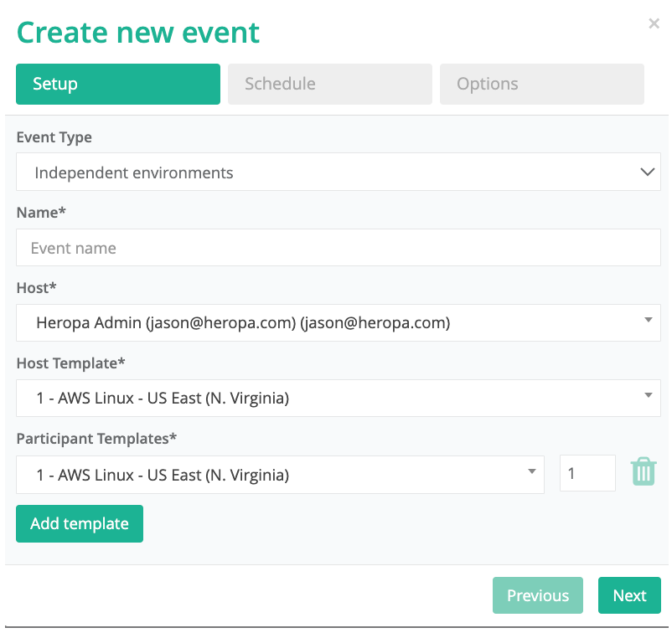Switch to the Setup tab

tap(118, 84)
